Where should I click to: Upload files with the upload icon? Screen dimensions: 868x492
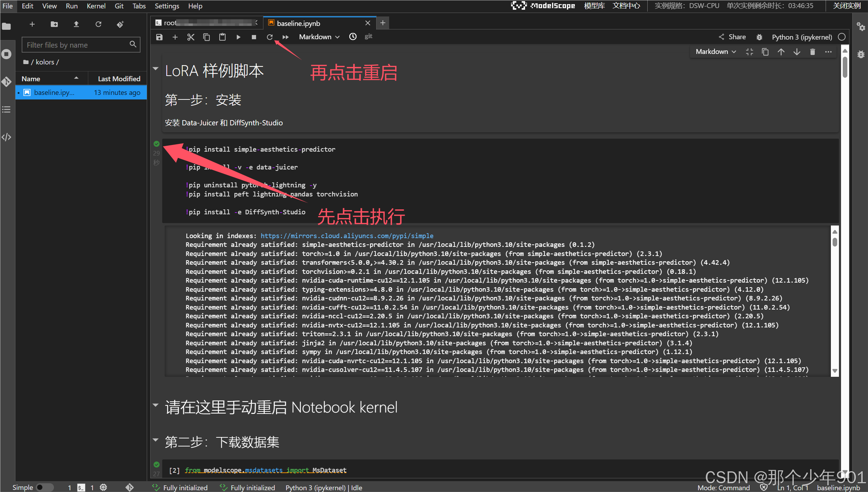[x=76, y=24]
